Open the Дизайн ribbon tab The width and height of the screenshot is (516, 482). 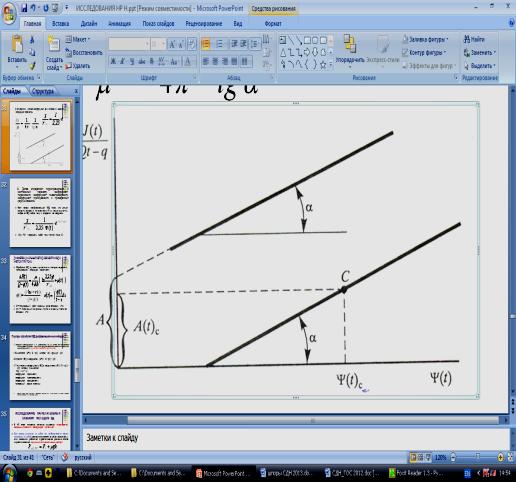click(x=89, y=23)
